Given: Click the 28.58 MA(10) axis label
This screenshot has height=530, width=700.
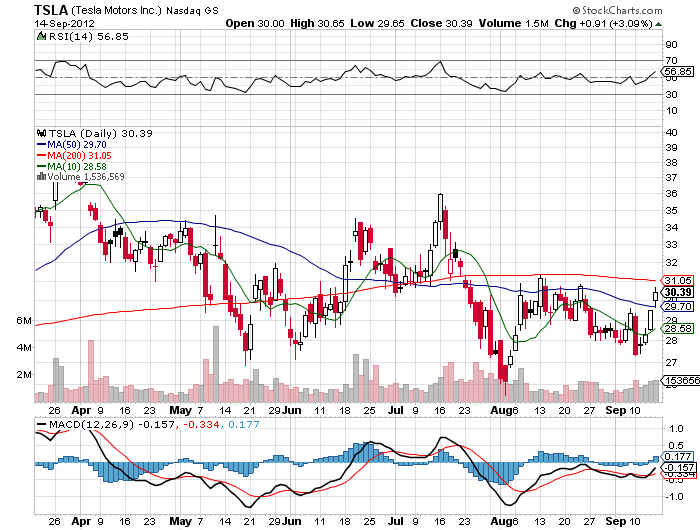Looking at the screenshot, I should click(x=678, y=329).
